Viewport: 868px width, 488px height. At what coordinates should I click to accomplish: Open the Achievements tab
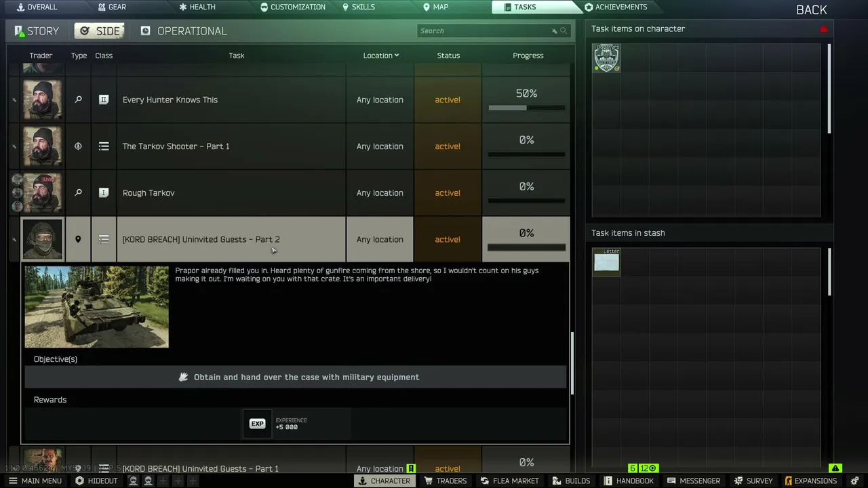point(616,7)
